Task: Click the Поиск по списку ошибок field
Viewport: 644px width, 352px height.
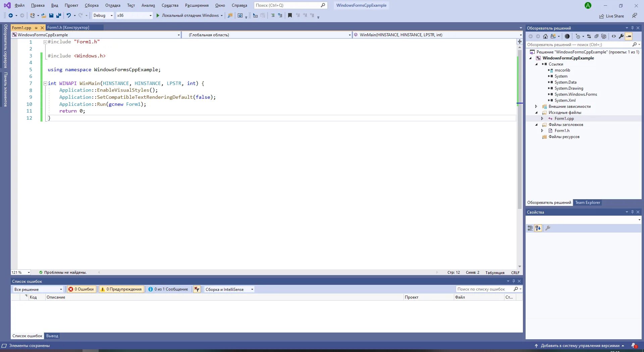Action: (x=489, y=289)
